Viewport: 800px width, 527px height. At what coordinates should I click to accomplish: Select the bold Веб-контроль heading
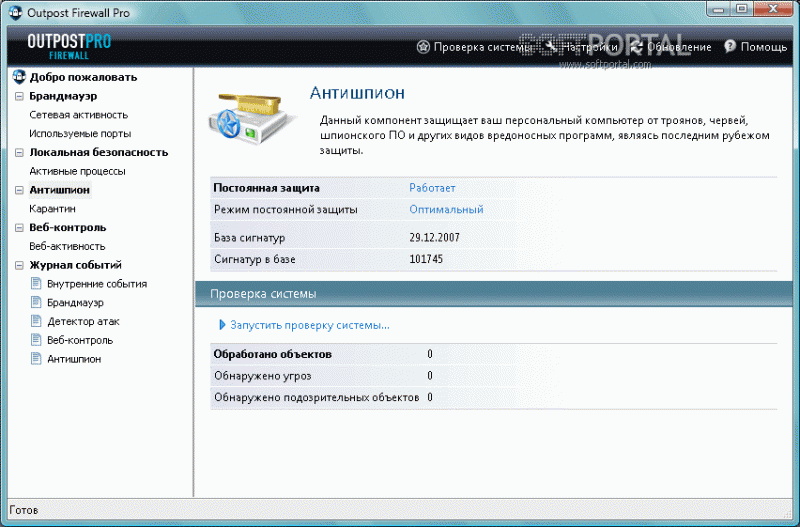(x=68, y=228)
